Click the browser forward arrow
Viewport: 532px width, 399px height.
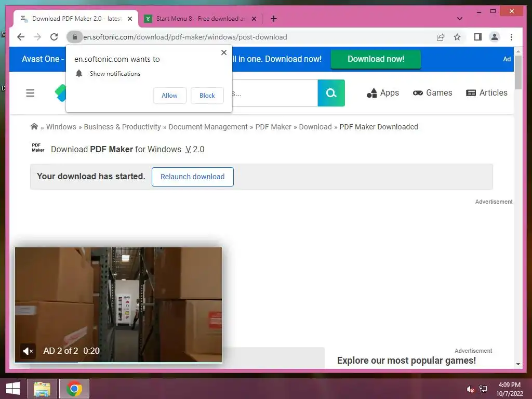pyautogui.click(x=37, y=37)
